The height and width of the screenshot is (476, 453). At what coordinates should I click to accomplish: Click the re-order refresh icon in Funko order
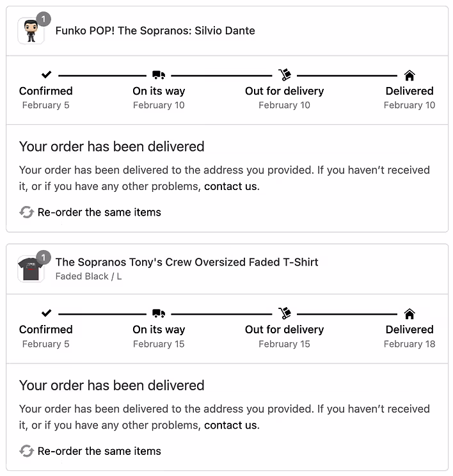click(x=26, y=212)
